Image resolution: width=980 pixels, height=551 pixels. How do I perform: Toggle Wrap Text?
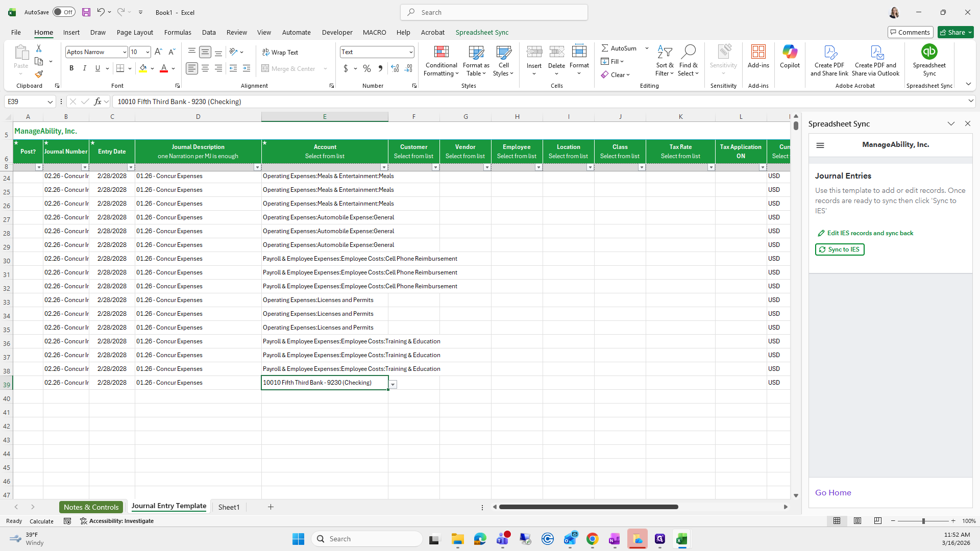(x=280, y=52)
